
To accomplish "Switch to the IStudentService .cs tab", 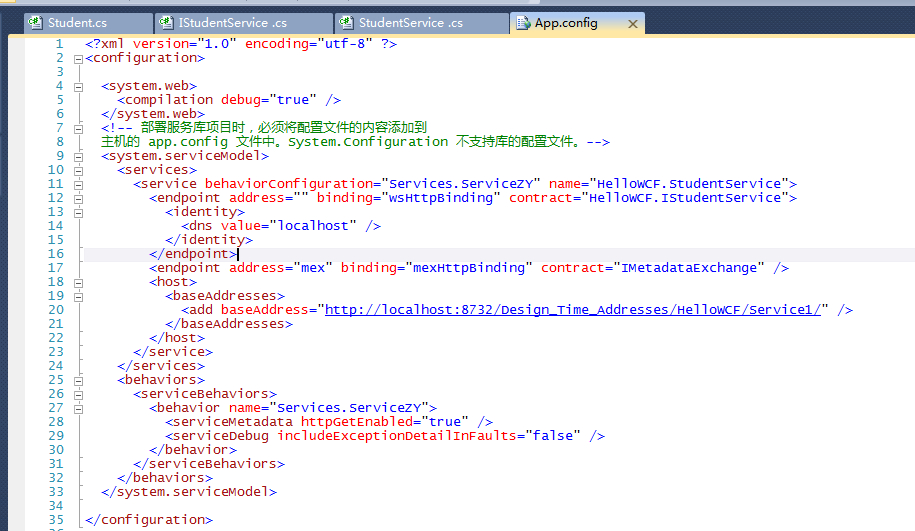I will point(244,23).
